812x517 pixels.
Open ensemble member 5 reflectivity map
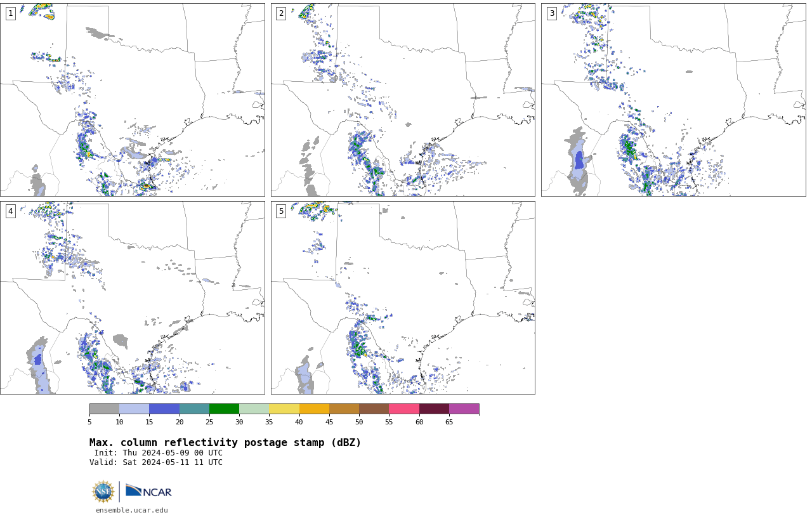(x=403, y=298)
